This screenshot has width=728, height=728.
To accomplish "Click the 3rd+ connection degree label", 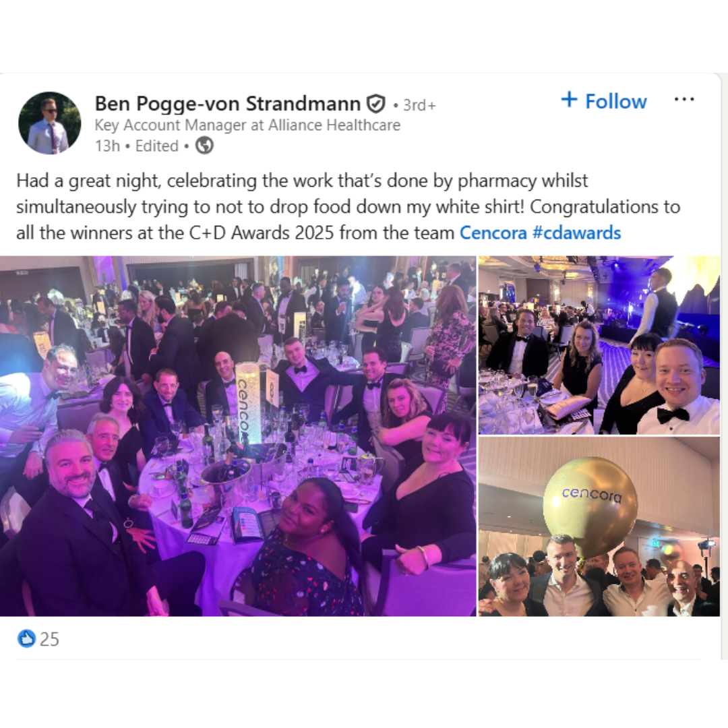I will [x=419, y=105].
